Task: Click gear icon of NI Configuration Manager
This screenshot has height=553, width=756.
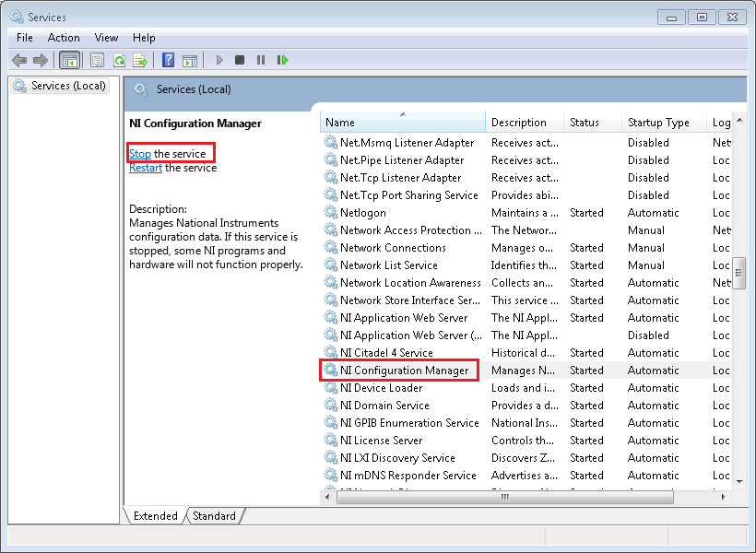Action: (x=330, y=370)
